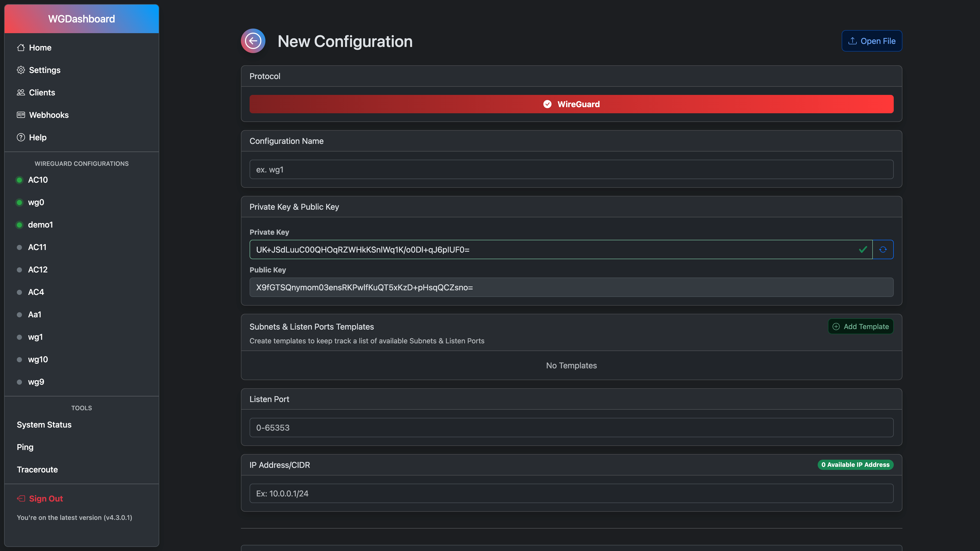Viewport: 980px width, 551px height.
Task: Click the back arrow circle icon
Action: [253, 41]
